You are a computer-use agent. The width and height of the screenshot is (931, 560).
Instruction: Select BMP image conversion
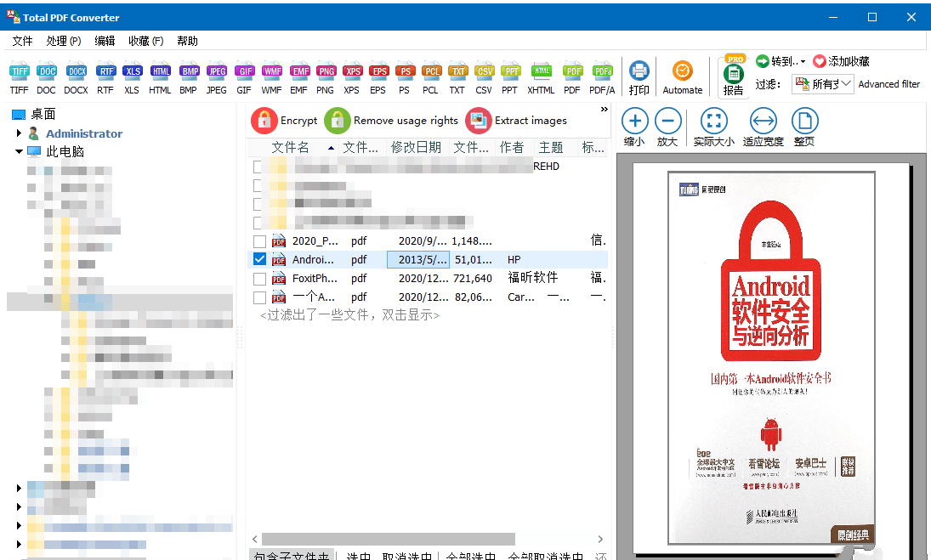tap(188, 77)
